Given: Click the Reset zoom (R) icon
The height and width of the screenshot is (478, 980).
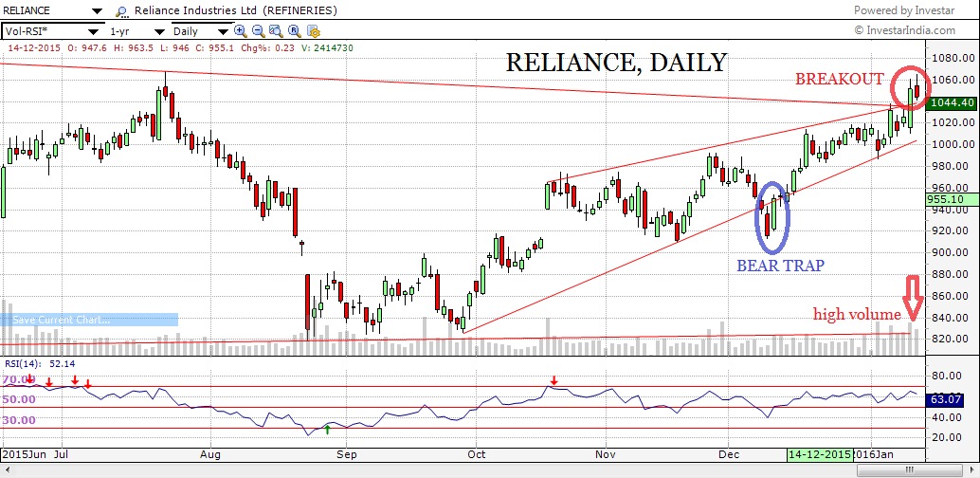Looking at the screenshot, I should coord(295,30).
